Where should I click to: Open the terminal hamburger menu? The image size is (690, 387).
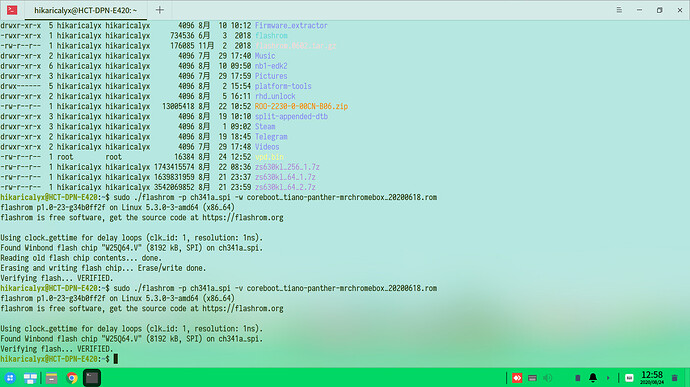coord(619,10)
